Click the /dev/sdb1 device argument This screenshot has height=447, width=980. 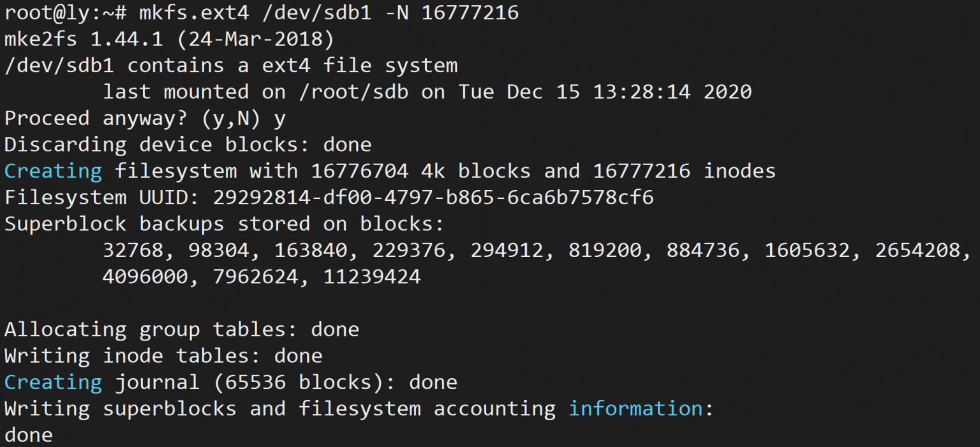[x=316, y=12]
